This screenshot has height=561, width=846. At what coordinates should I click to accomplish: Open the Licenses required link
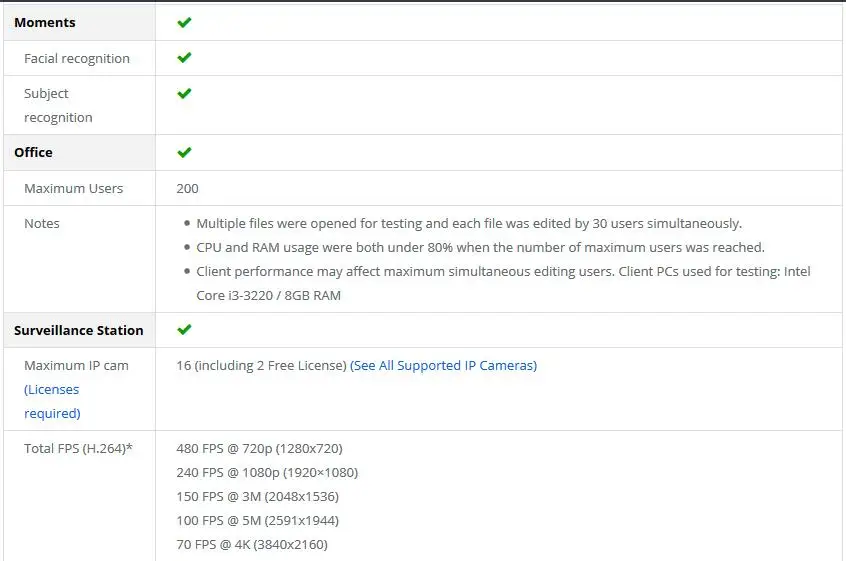52,401
